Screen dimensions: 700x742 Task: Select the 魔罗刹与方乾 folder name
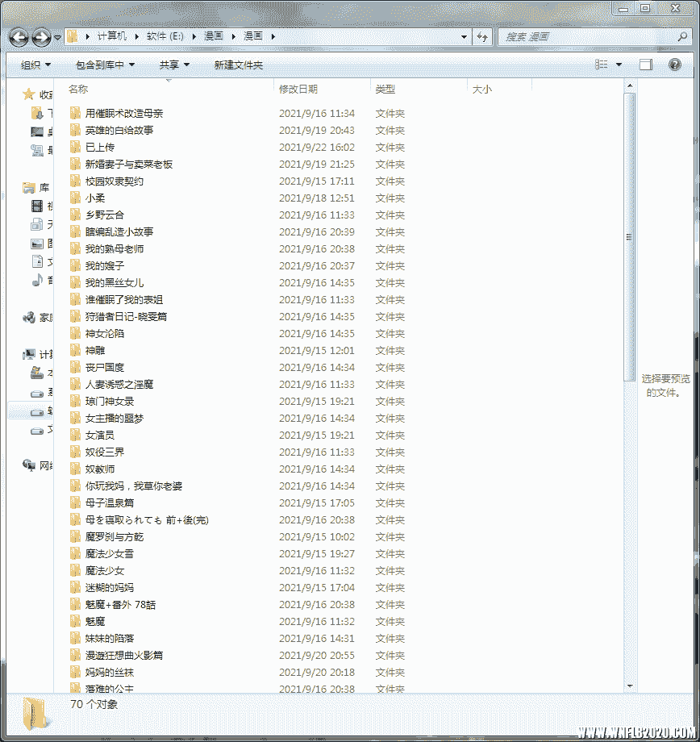click(115, 536)
